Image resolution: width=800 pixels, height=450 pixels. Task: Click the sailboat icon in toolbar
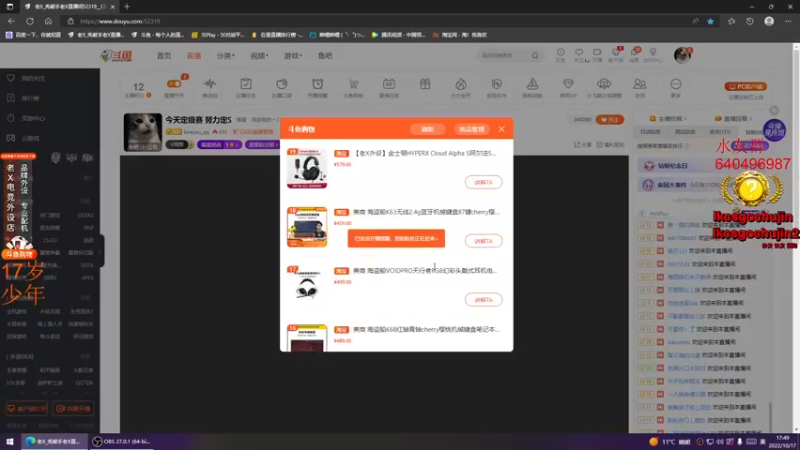pyautogui.click(x=532, y=84)
